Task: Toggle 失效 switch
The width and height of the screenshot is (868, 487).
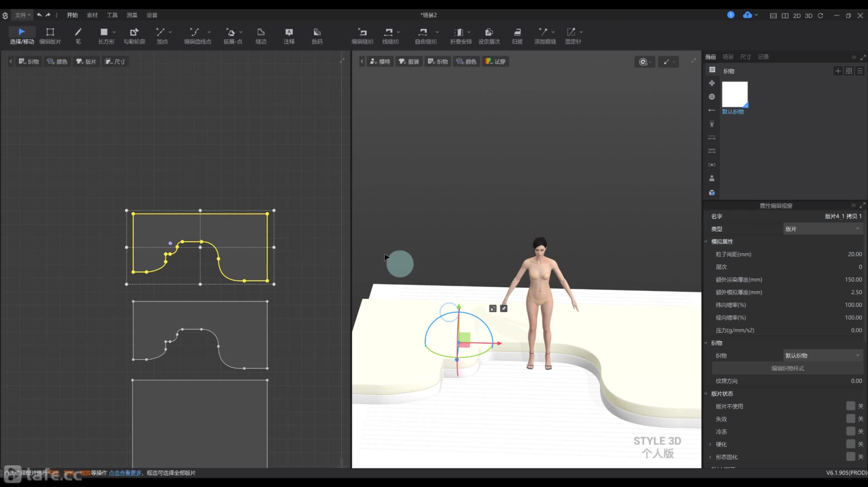Action: [850, 418]
